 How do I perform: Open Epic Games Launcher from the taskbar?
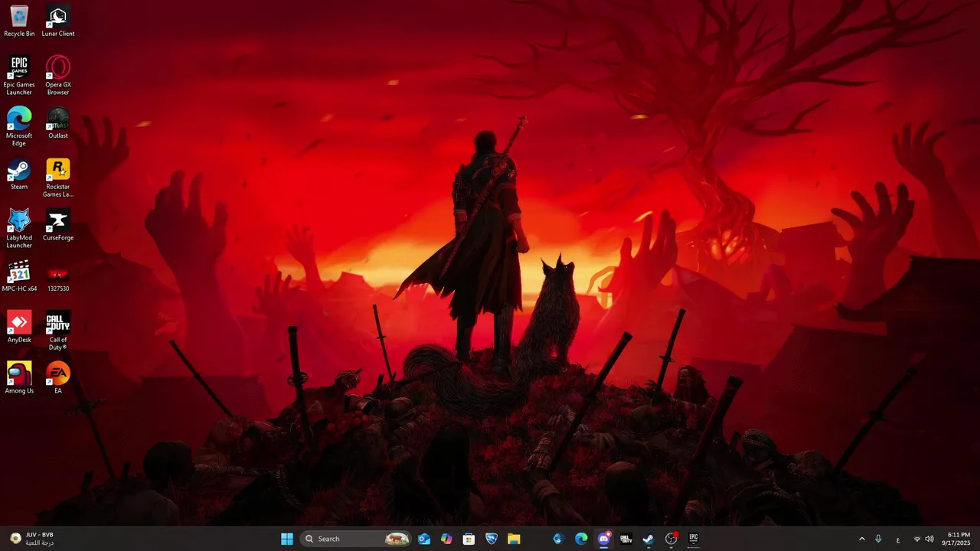tap(694, 539)
